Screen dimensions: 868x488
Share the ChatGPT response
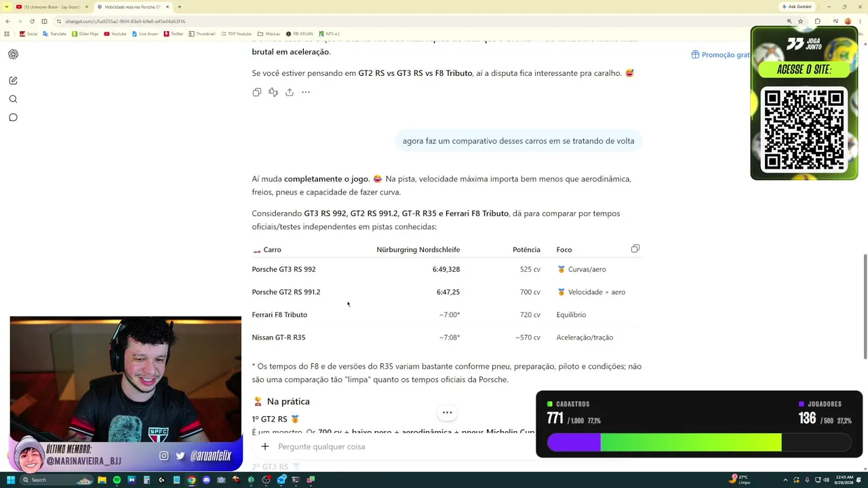click(290, 92)
